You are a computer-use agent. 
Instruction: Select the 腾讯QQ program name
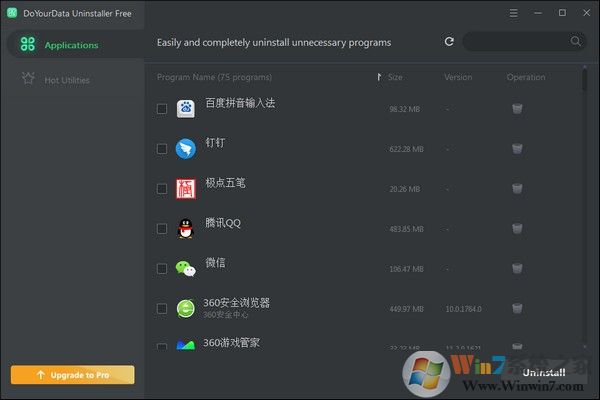coord(223,223)
